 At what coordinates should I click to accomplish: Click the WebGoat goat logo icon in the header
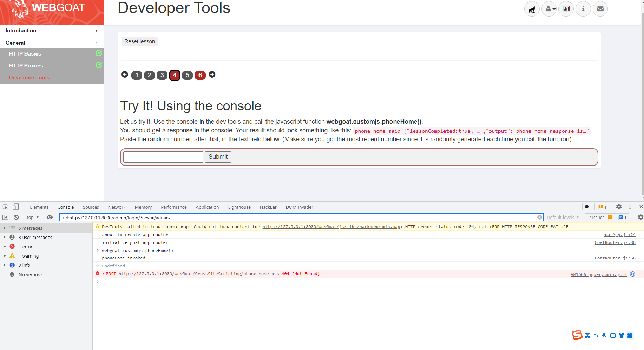pos(532,9)
